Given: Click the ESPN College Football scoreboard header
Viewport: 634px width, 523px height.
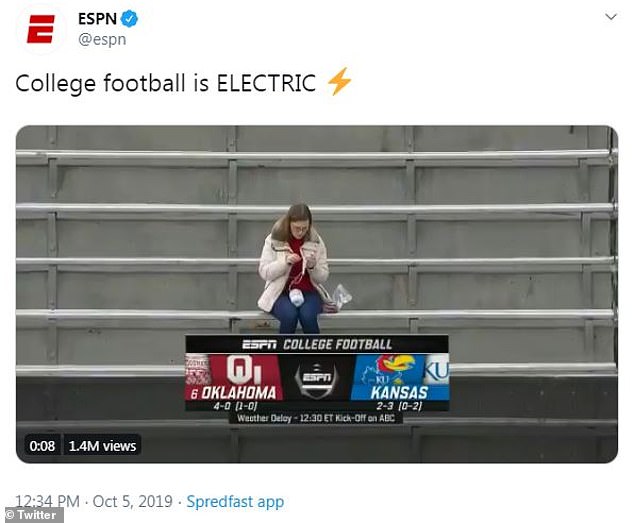Looking at the screenshot, I should point(316,343).
